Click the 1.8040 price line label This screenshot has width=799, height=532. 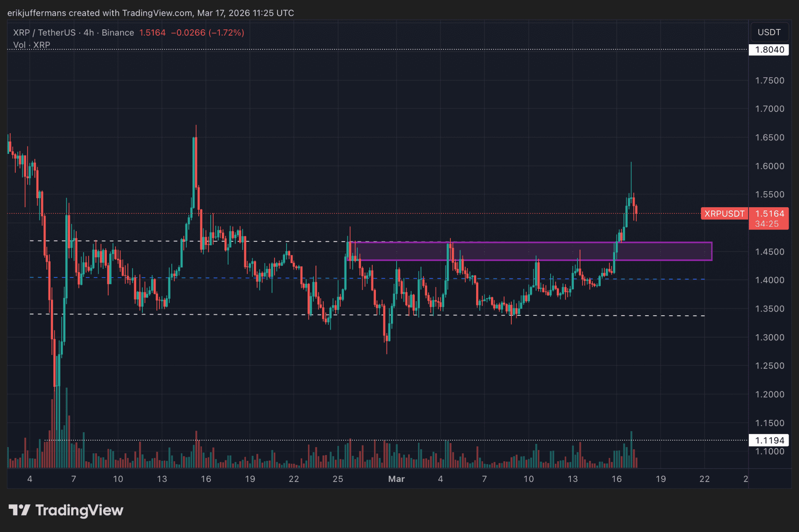[769, 50]
